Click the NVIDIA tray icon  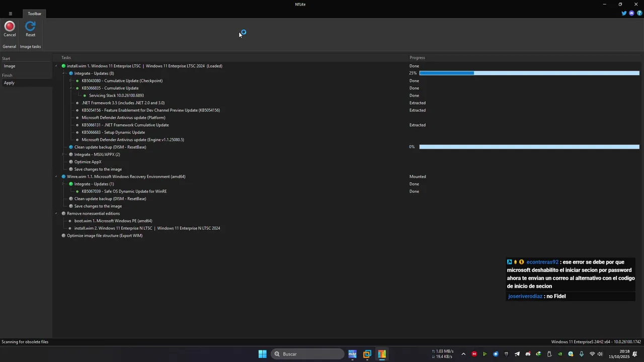coord(560,354)
